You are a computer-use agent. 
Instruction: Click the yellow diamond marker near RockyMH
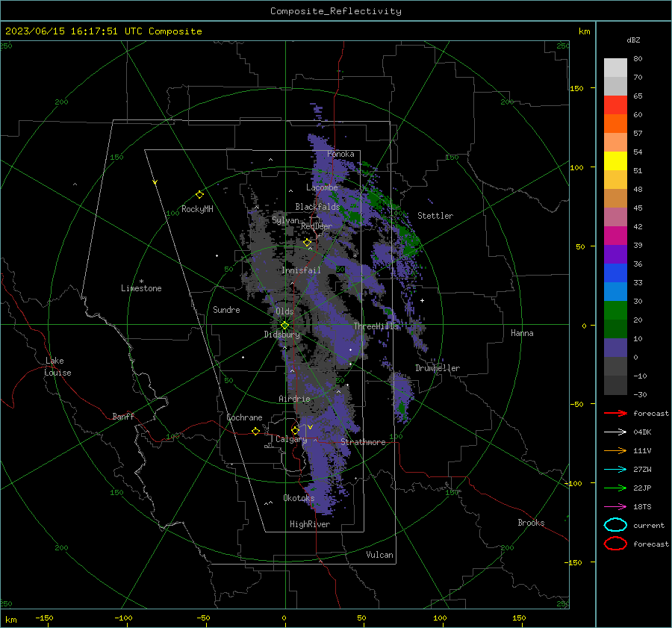[x=199, y=195]
